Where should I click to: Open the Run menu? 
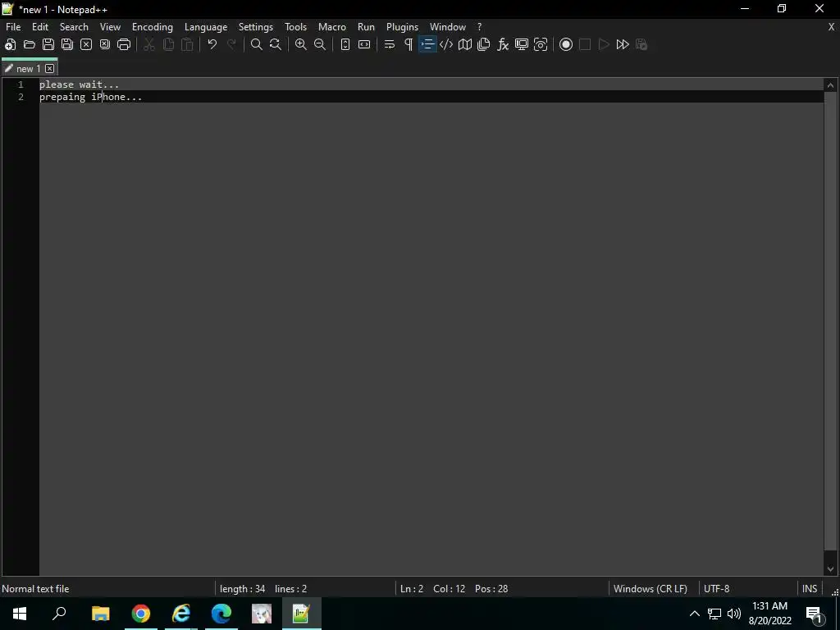(367, 27)
